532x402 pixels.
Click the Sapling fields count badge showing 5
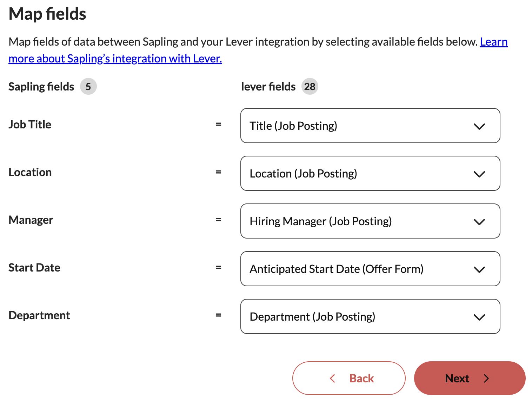pyautogui.click(x=88, y=87)
